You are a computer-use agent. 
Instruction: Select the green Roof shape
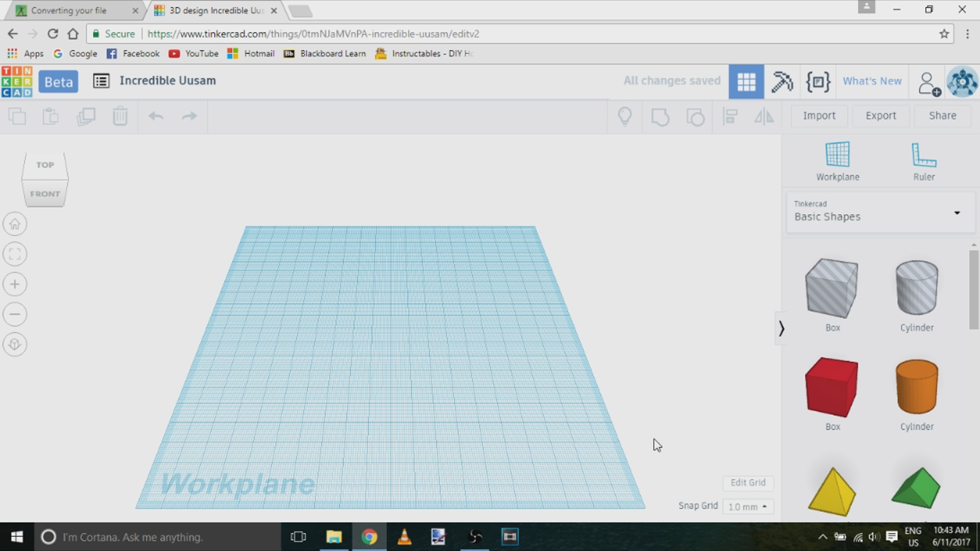click(916, 488)
